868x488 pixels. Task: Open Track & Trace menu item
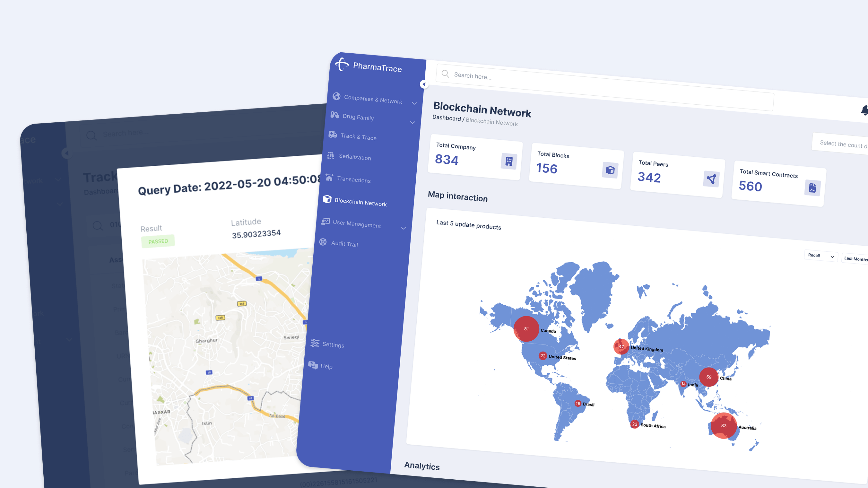(x=358, y=136)
